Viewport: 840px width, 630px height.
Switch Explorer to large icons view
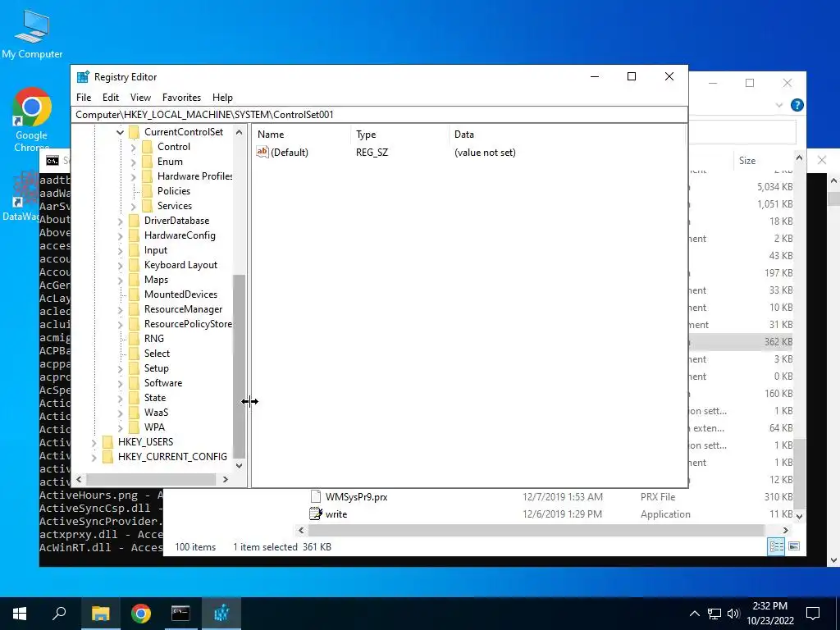tap(794, 546)
